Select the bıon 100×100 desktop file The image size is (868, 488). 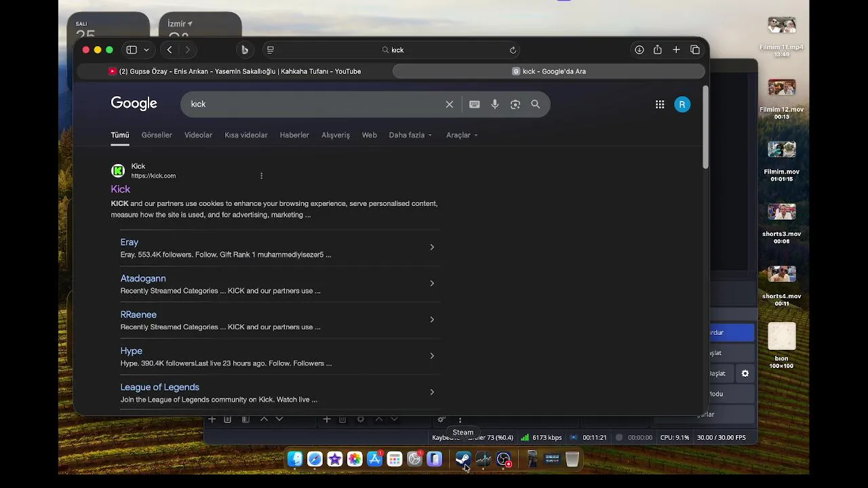coord(782,346)
